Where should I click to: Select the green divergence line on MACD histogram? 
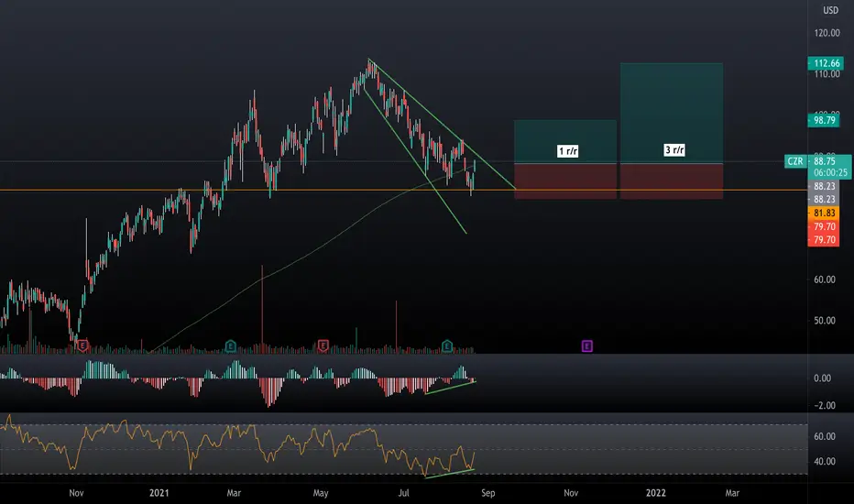[x=451, y=387]
